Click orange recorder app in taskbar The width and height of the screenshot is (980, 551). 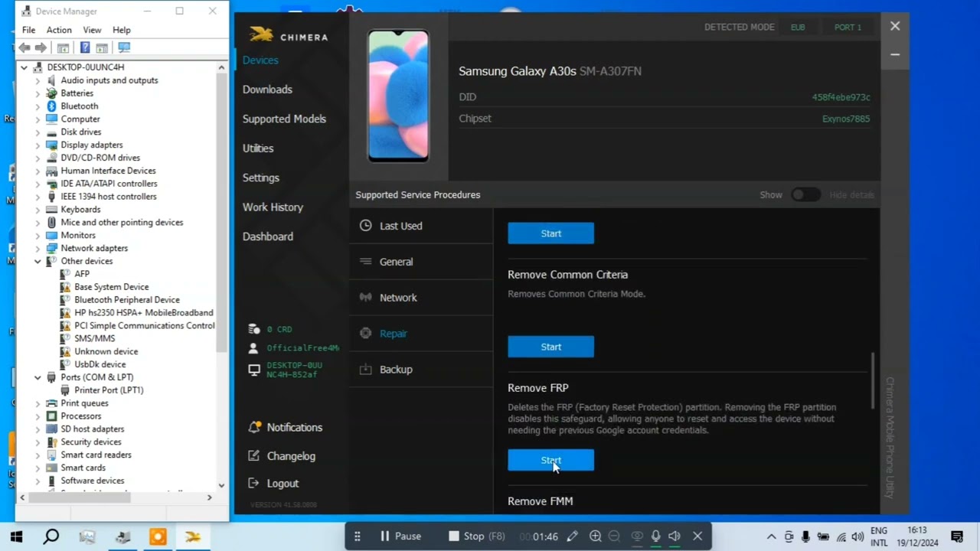tap(158, 536)
